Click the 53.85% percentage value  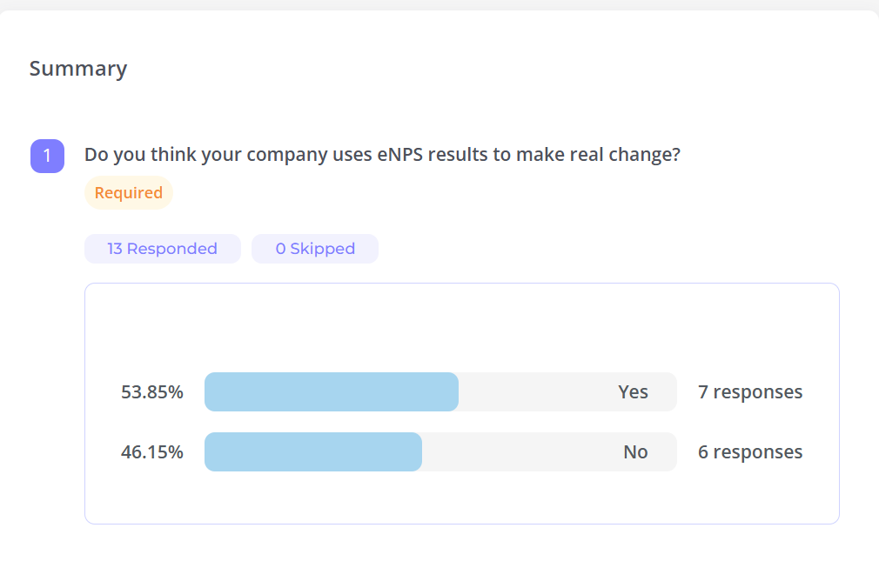(152, 392)
